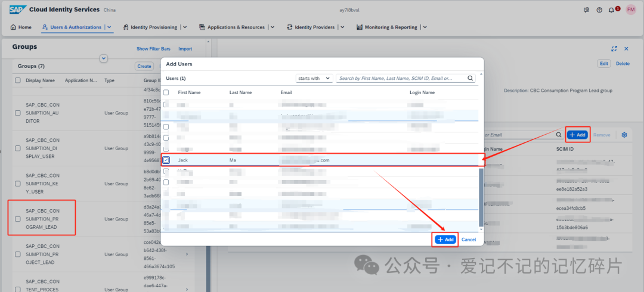Screen dimensions: 644x292
Task: Click Add button in group members toolbar
Action: pos(577,135)
